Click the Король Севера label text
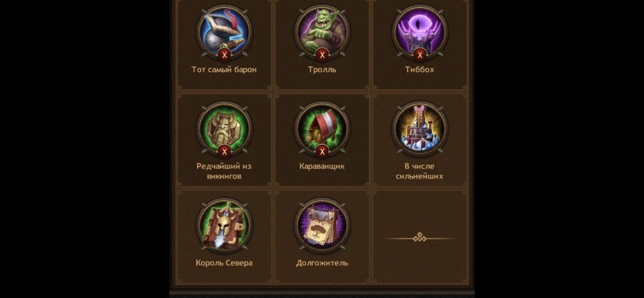644x298 pixels. click(224, 263)
